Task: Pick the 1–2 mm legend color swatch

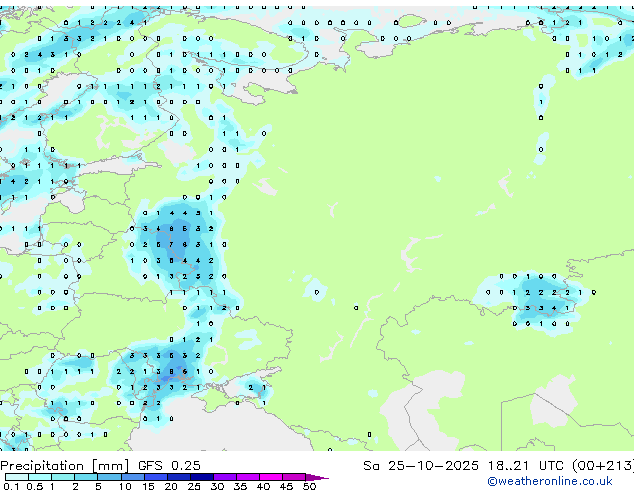Action: [63, 477]
